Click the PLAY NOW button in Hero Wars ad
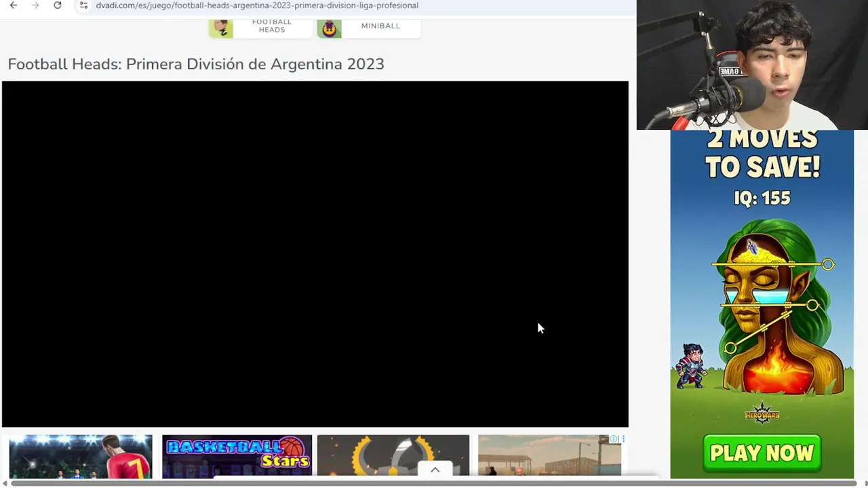 coord(762,453)
